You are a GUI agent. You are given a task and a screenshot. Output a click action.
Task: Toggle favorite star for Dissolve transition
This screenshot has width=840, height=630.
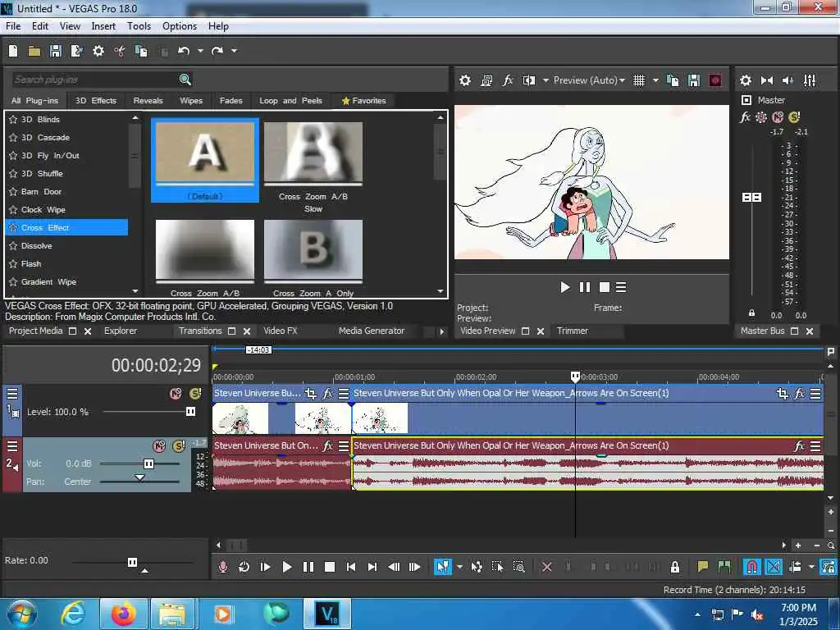13,246
